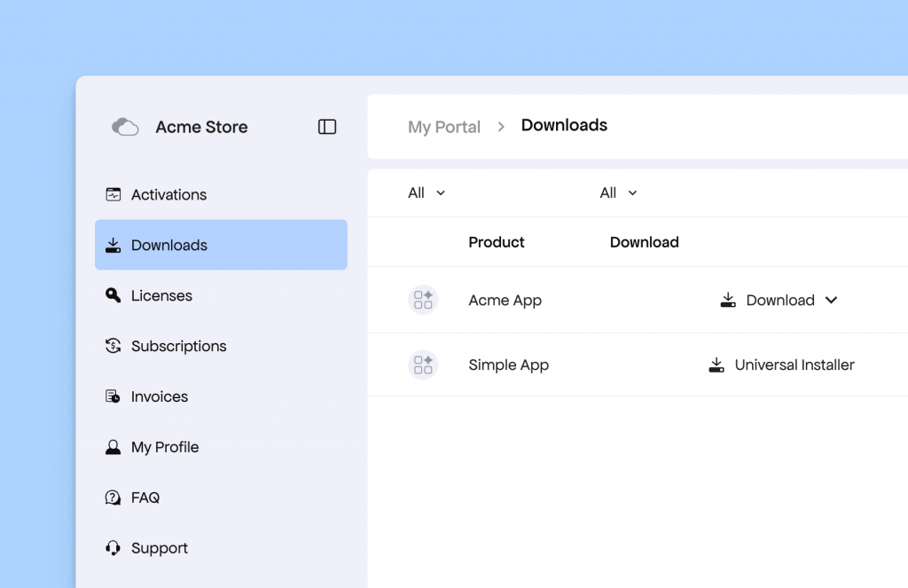Select the Downloads icon in the sidebar
The width and height of the screenshot is (908, 588).
[x=113, y=245]
